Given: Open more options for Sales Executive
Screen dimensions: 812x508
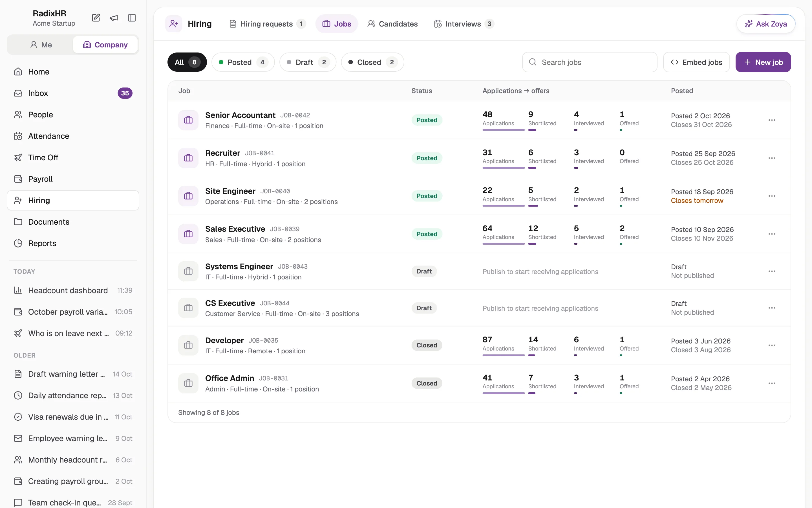Looking at the screenshot, I should tap(772, 234).
